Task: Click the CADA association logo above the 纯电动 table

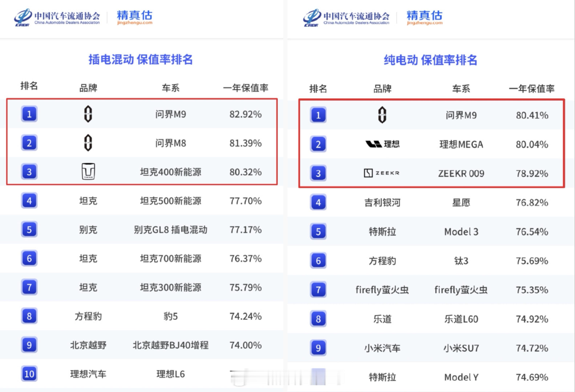Action: [346, 18]
